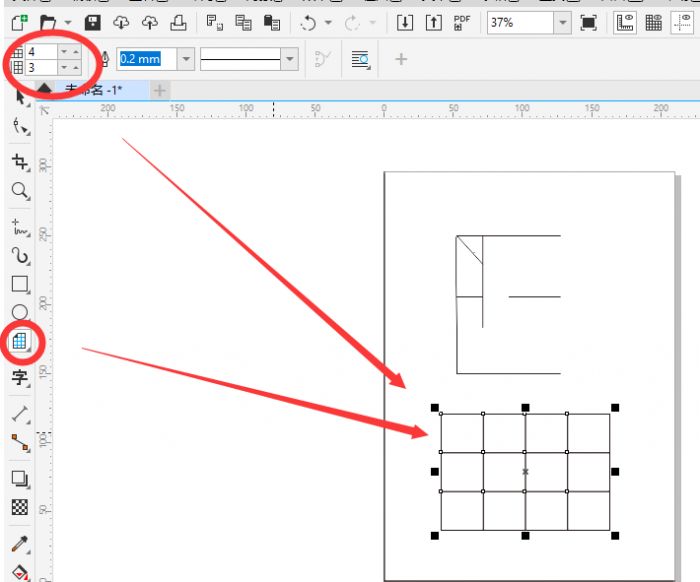Click the table's top-left selection handle

[x=435, y=407]
